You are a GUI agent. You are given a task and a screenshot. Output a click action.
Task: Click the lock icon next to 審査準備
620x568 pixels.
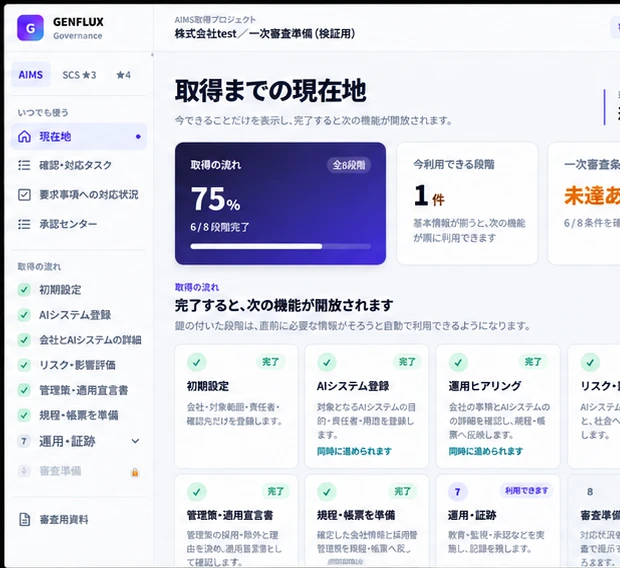point(135,472)
